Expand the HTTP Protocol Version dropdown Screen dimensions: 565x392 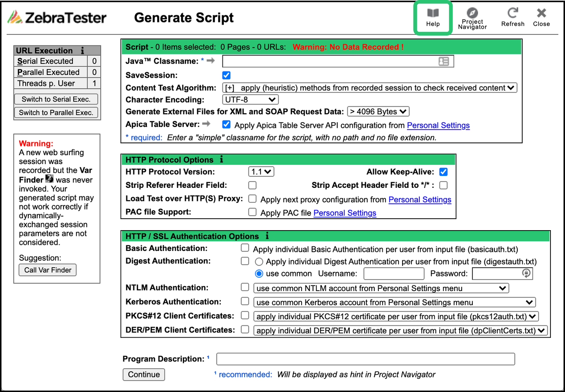point(261,172)
